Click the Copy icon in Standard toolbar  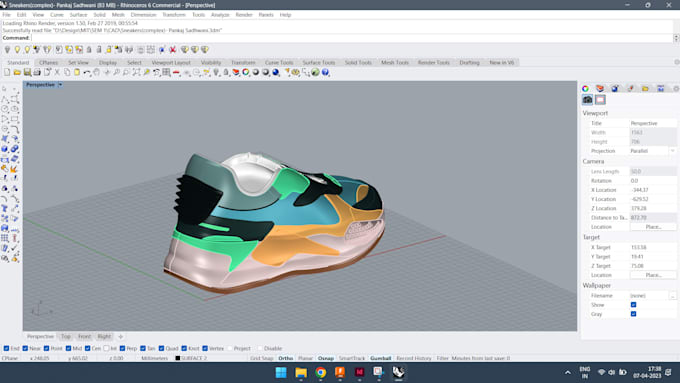coord(67,72)
